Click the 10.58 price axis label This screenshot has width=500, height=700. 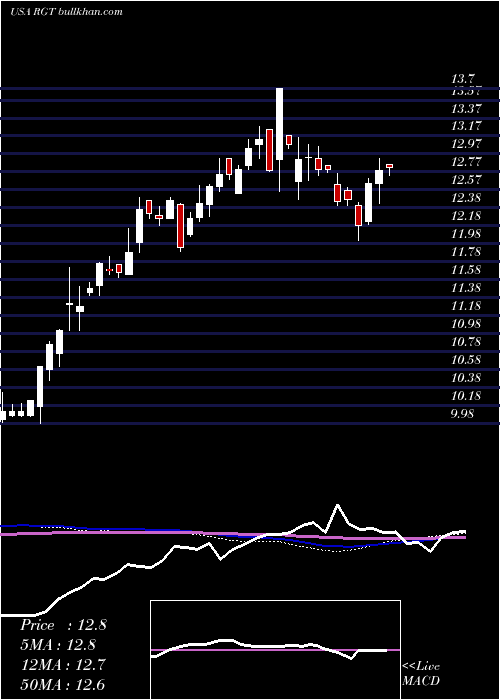[x=467, y=360]
